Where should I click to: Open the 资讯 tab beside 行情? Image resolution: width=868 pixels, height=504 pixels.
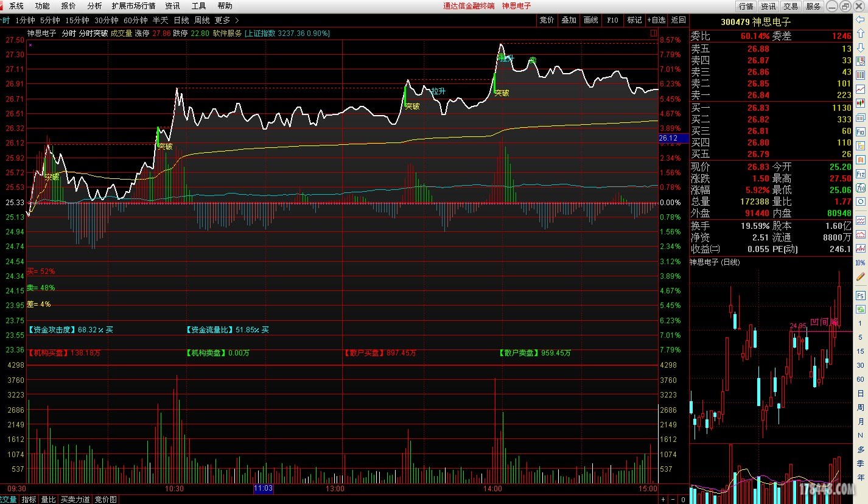coord(768,6)
